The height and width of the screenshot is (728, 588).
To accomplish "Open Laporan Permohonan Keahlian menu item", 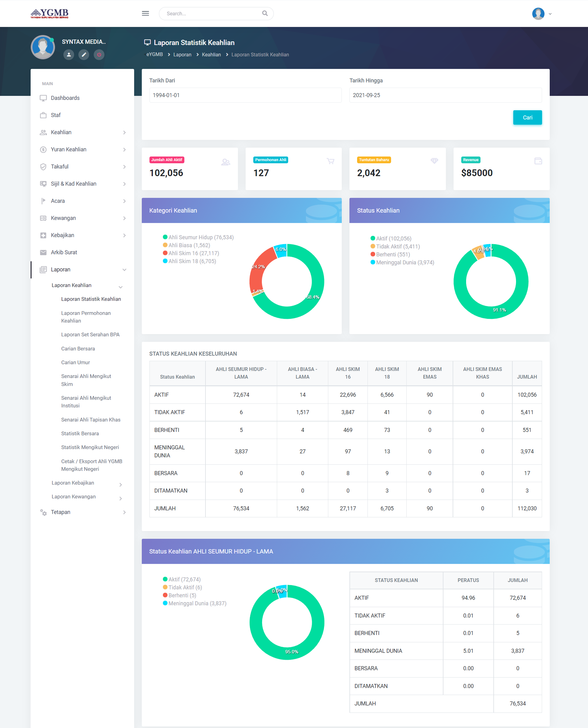I will tap(86, 317).
